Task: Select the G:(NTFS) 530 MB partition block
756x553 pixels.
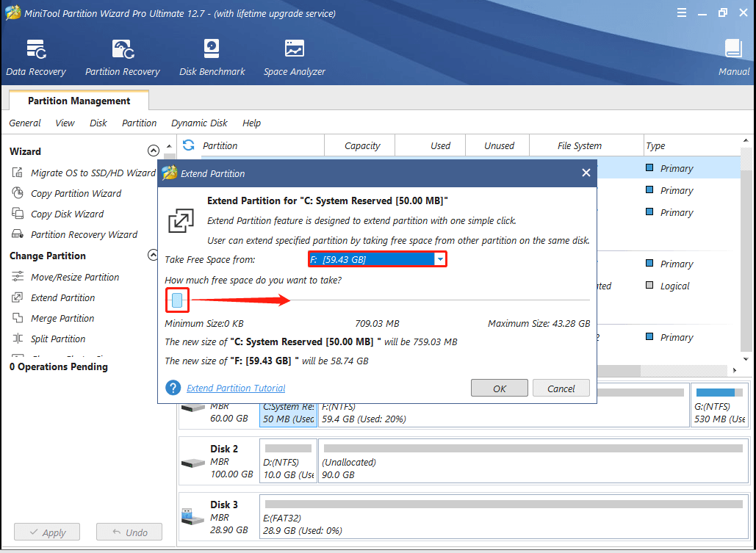Action: tap(719, 405)
